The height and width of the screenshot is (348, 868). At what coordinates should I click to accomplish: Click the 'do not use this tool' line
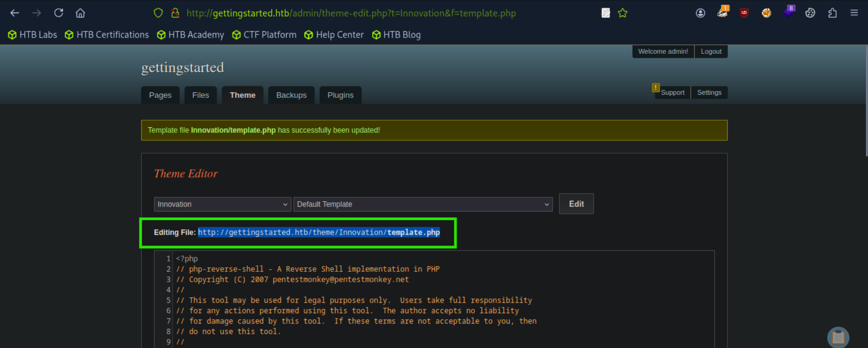[x=229, y=332]
